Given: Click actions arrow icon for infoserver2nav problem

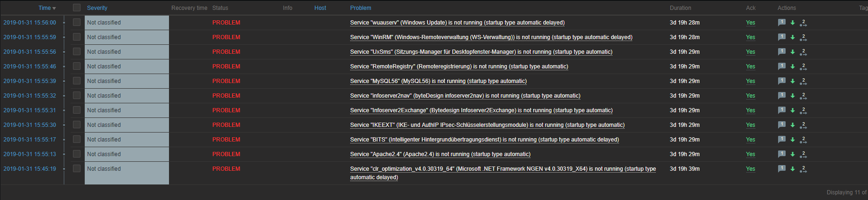Looking at the screenshot, I should (x=803, y=96).
